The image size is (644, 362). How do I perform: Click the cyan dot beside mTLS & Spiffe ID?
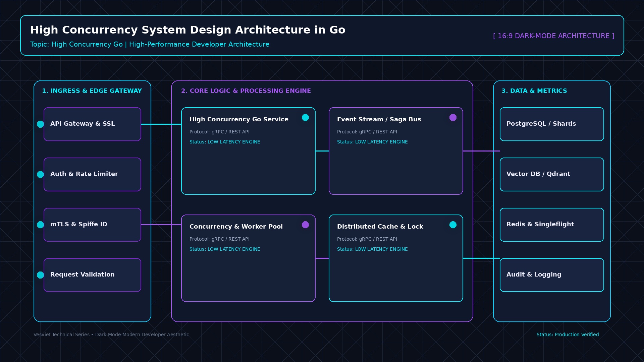(40, 225)
